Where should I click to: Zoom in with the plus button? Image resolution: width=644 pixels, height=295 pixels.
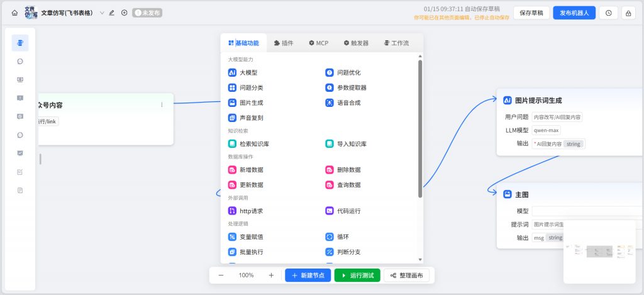pos(271,276)
